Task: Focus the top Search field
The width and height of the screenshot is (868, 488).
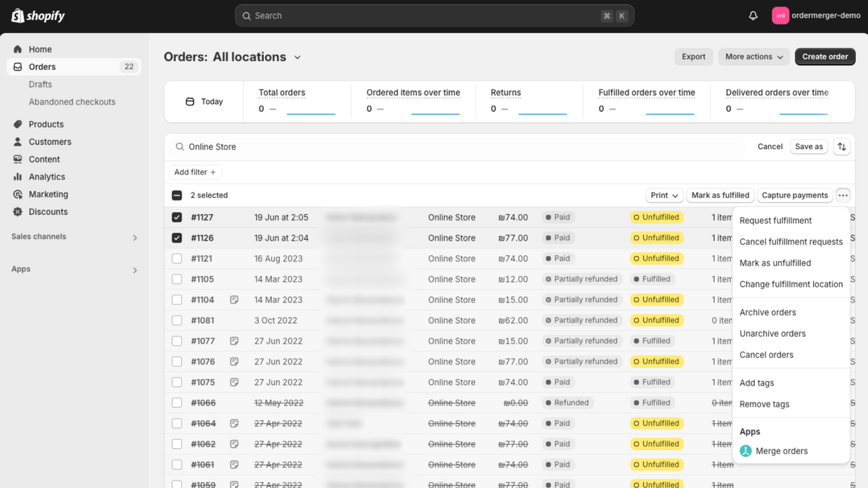Action: 434,16
